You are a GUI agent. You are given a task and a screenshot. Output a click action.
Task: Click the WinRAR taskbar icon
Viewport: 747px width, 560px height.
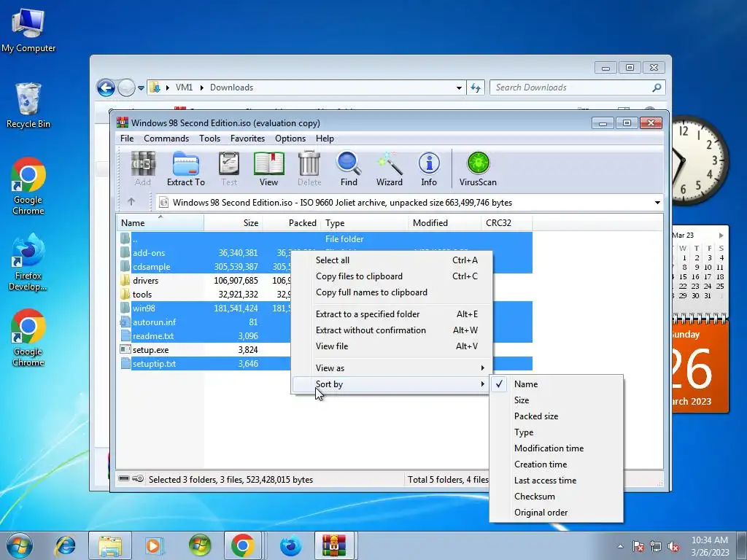pyautogui.click(x=334, y=545)
